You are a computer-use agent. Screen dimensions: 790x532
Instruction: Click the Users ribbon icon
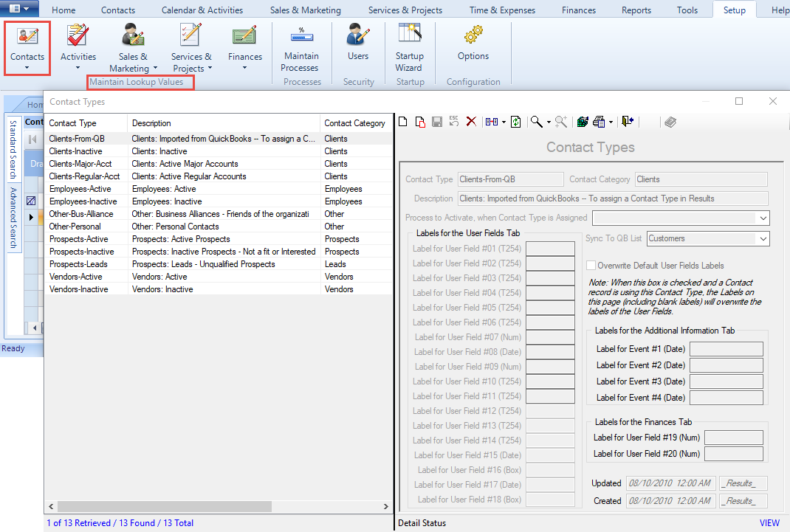pos(358,43)
